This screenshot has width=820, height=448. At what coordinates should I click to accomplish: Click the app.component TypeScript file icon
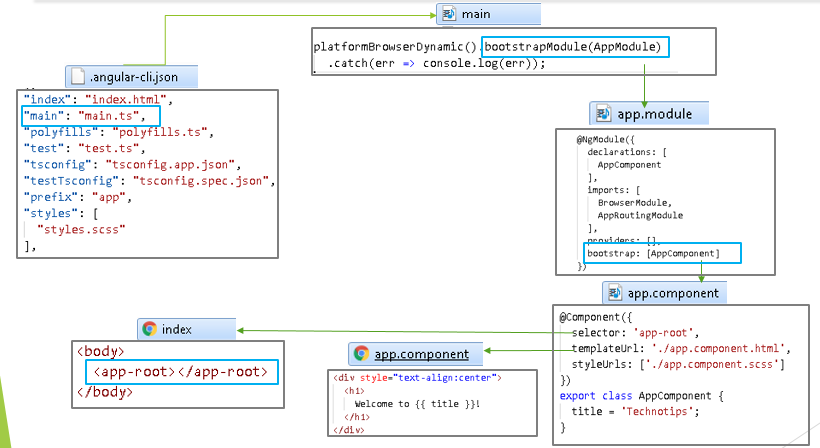(x=615, y=293)
